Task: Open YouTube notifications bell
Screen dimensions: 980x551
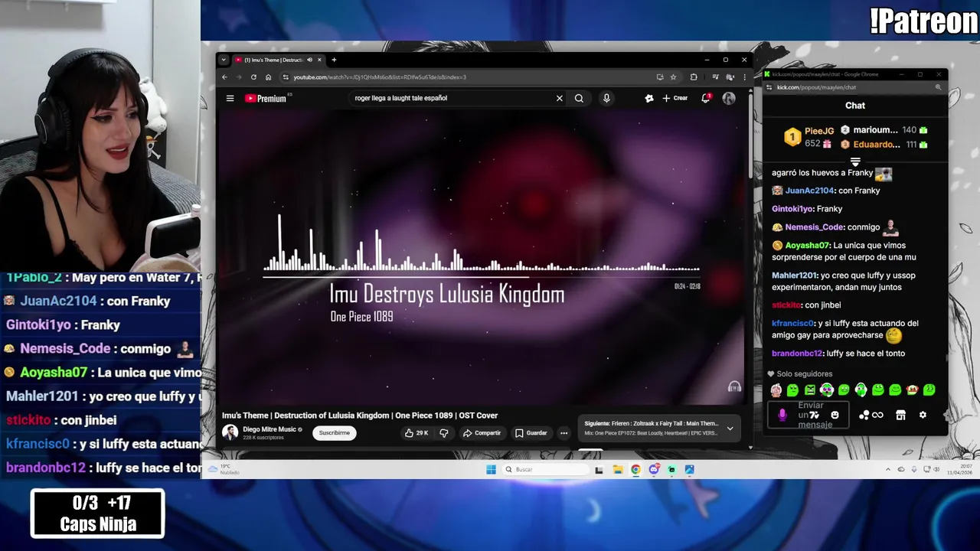Action: coord(706,98)
